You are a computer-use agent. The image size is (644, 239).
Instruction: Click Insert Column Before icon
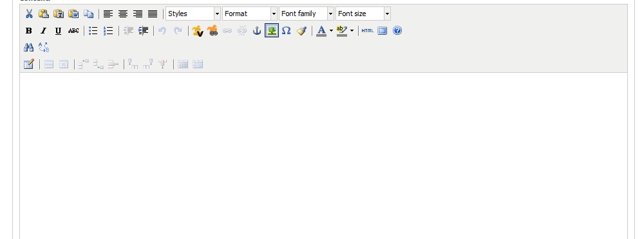tap(133, 64)
